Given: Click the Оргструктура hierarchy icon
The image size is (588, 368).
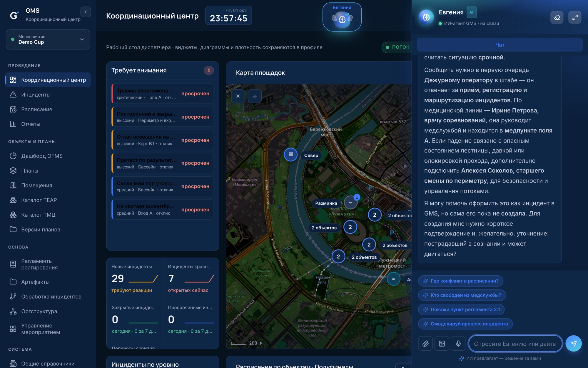Looking at the screenshot, I should pyautogui.click(x=13, y=311).
